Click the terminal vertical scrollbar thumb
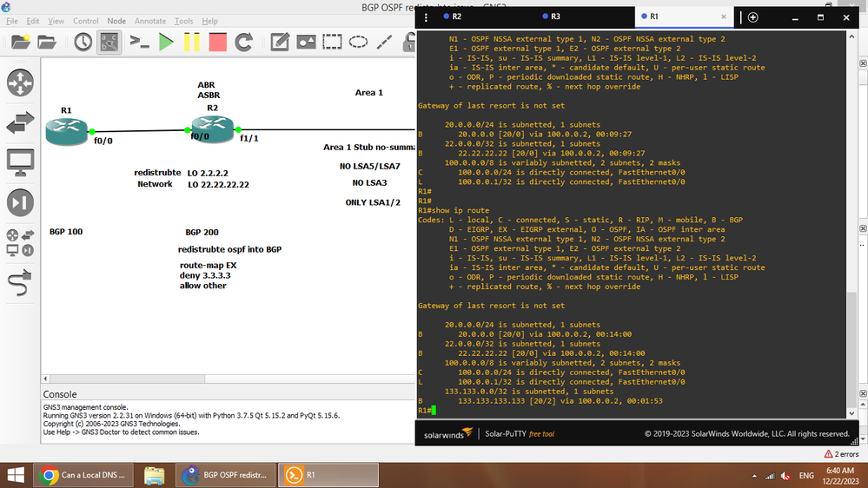Viewport: 868px width, 488px height. pyautogui.click(x=851, y=348)
